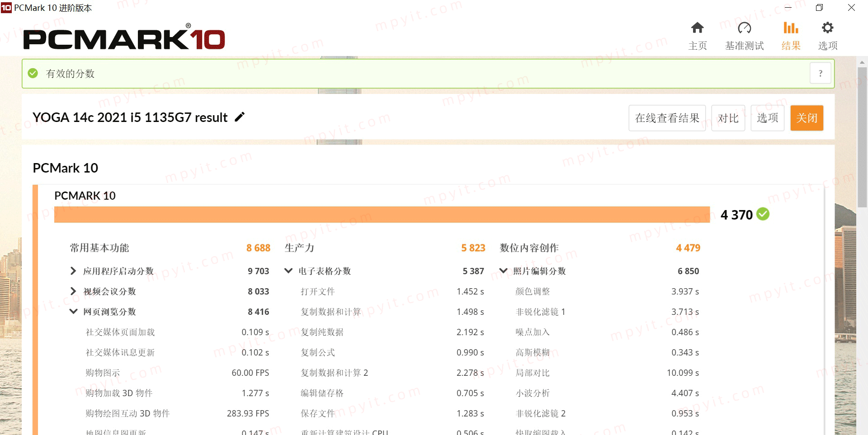The height and width of the screenshot is (435, 868).
Task: Select the 结果 bar chart icon
Action: [x=791, y=28]
